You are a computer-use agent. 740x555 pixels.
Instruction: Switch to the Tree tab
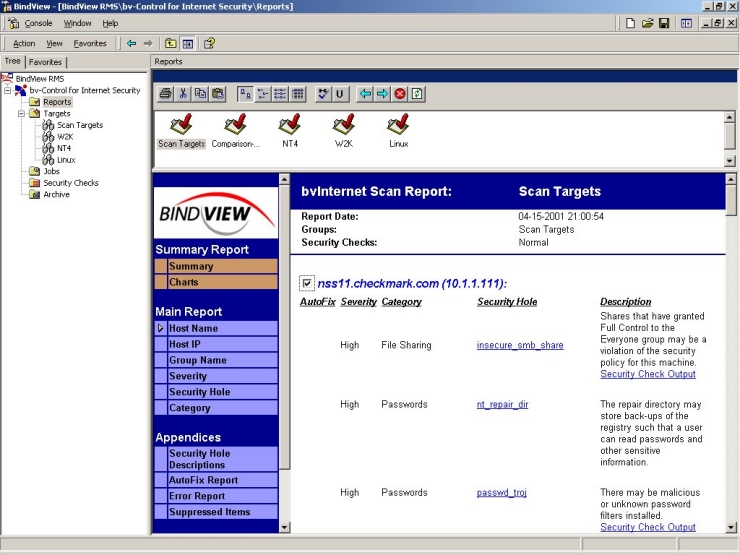[x=13, y=61]
